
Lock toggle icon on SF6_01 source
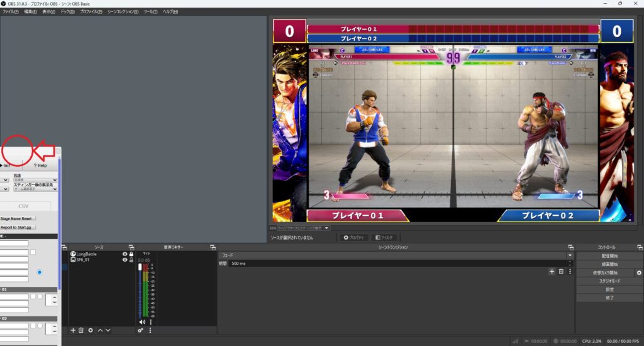click(x=131, y=260)
